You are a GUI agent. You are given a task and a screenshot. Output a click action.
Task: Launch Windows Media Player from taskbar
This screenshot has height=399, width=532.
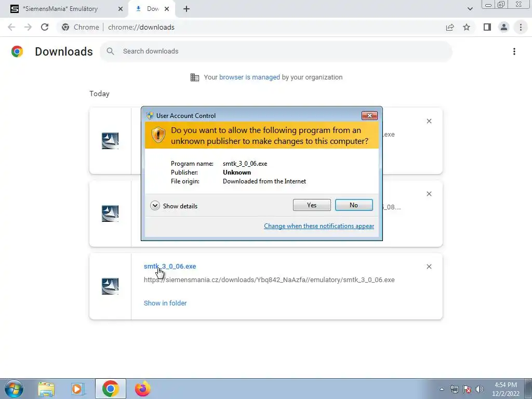(78, 389)
